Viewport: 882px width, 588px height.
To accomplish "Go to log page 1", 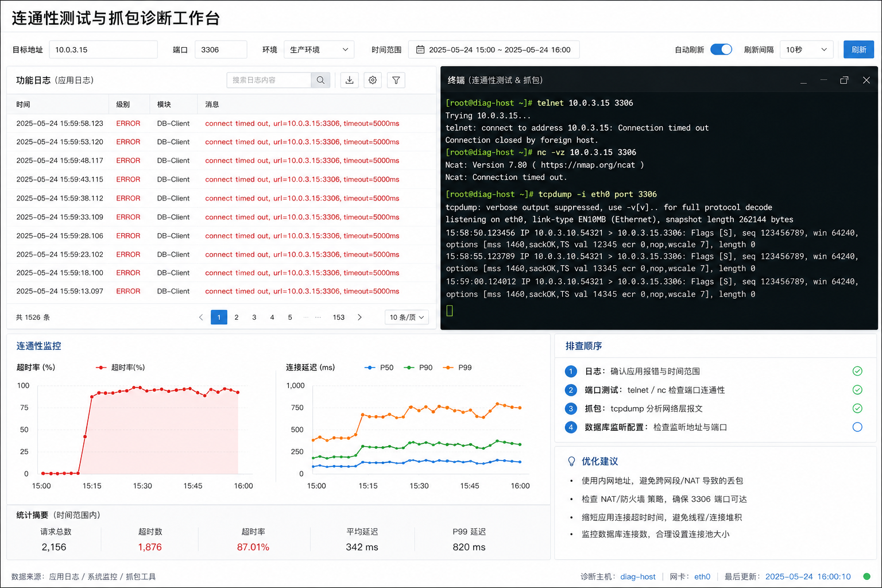I will click(x=219, y=317).
